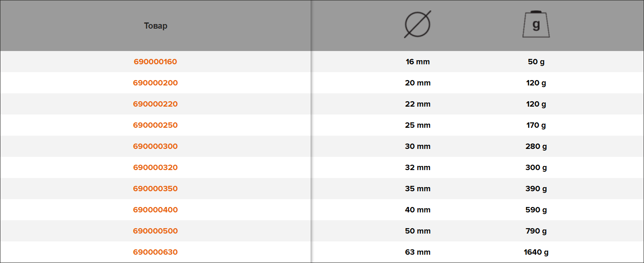Viewport: 644px width, 263px height.
Task: Open product link 690000500
Action: tap(155, 231)
